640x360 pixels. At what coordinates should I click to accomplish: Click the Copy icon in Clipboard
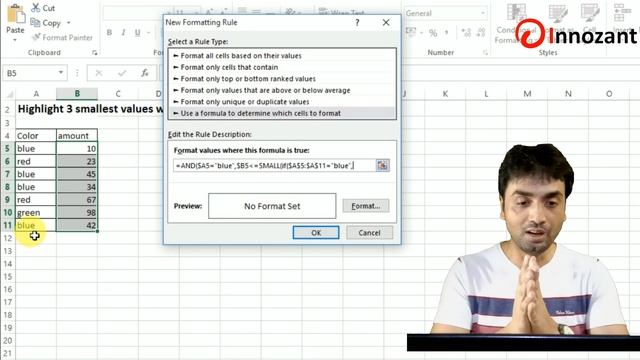coord(36,22)
